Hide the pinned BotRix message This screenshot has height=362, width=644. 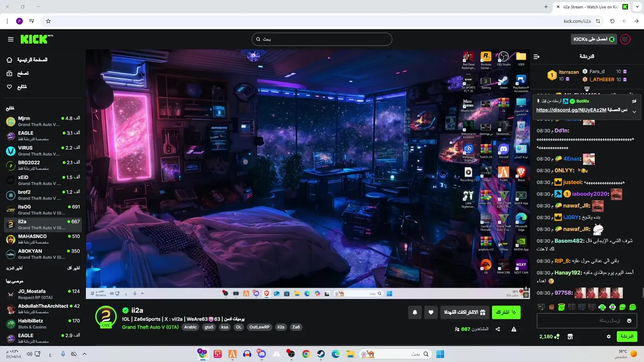pyautogui.click(x=634, y=101)
